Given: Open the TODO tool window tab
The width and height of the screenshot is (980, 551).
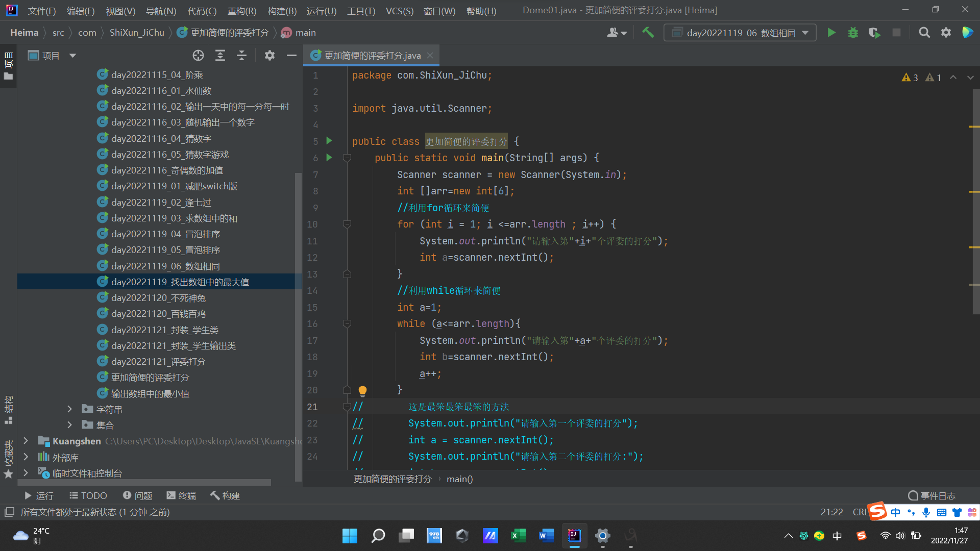Looking at the screenshot, I should coord(88,495).
